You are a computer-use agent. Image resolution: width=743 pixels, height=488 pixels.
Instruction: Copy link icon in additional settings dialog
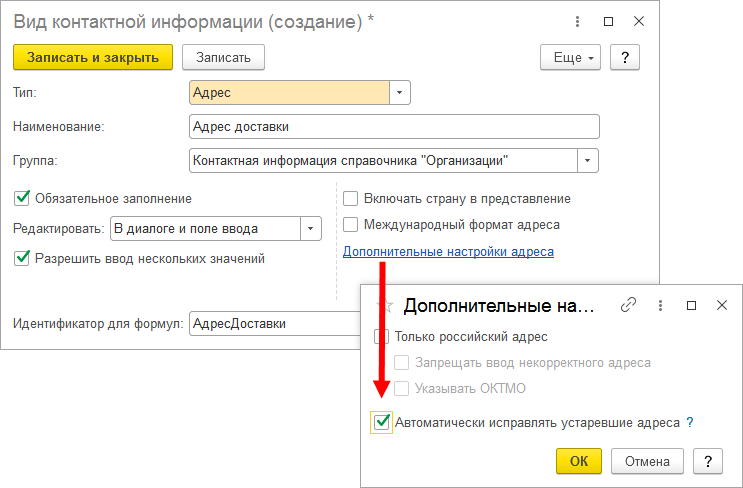coord(629,305)
